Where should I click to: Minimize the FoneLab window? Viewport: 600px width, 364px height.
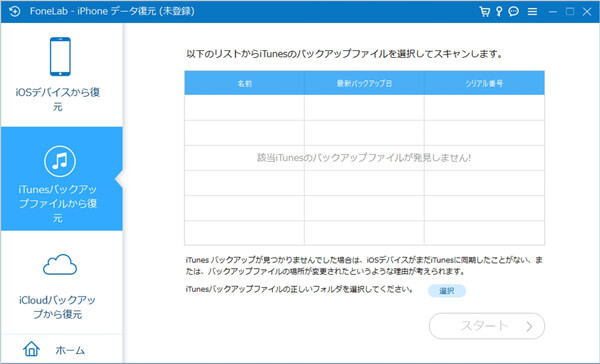[553, 12]
